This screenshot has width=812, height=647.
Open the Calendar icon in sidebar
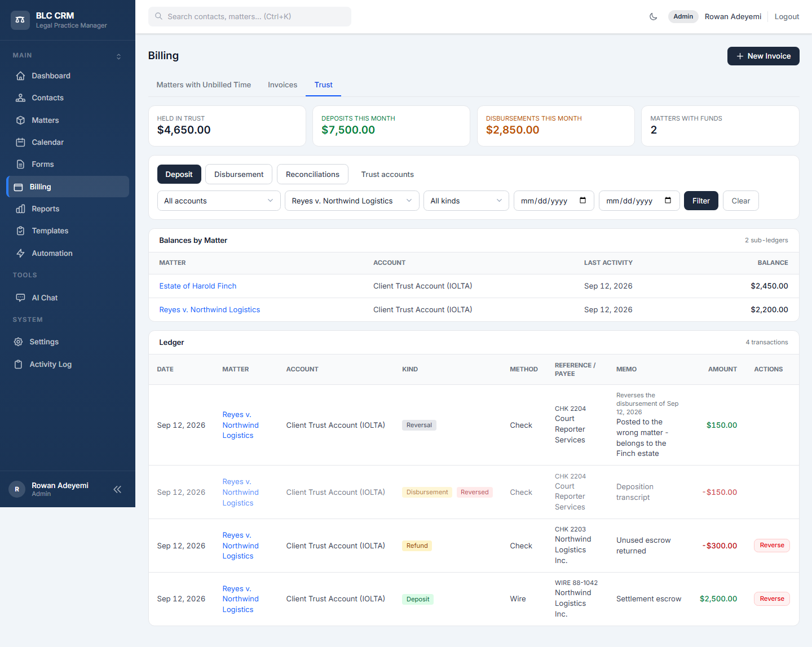point(20,142)
